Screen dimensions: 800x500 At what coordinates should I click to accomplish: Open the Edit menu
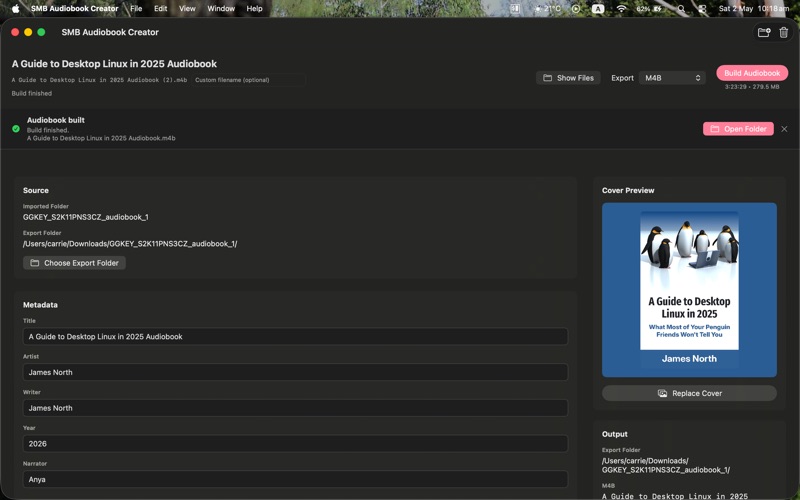click(x=161, y=9)
